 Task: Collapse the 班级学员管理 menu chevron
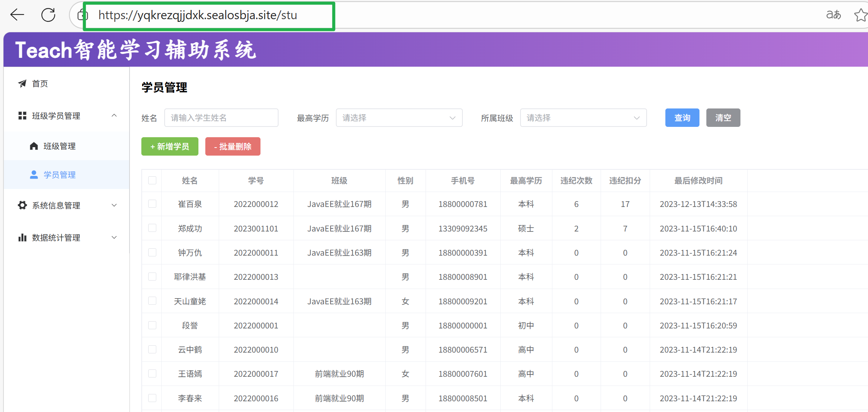coord(114,116)
